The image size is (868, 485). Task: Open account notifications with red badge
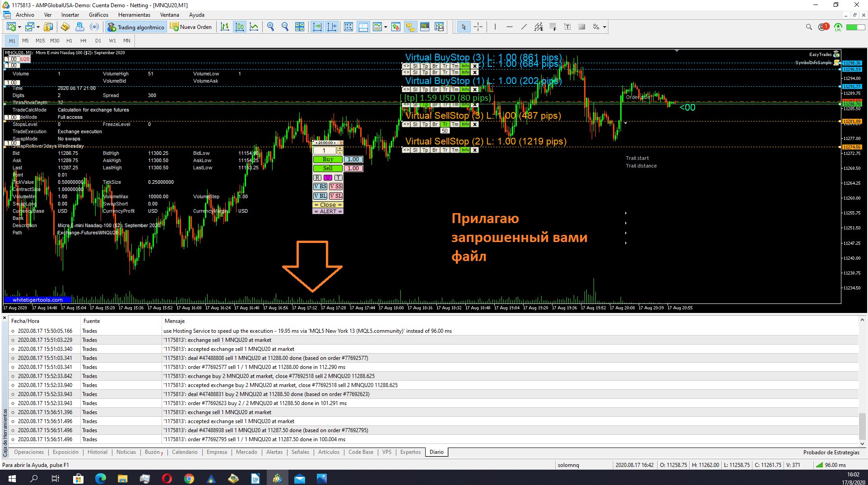824,27
